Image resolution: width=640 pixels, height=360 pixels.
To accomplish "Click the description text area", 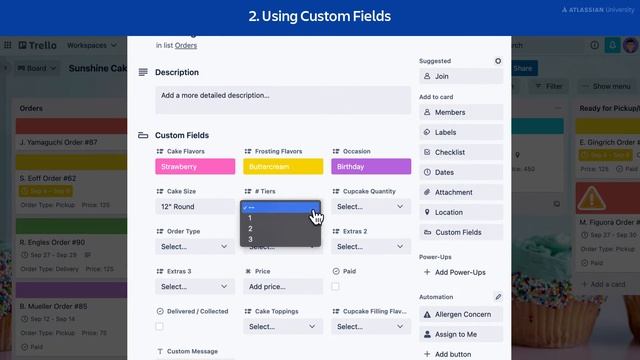I will click(283, 100).
